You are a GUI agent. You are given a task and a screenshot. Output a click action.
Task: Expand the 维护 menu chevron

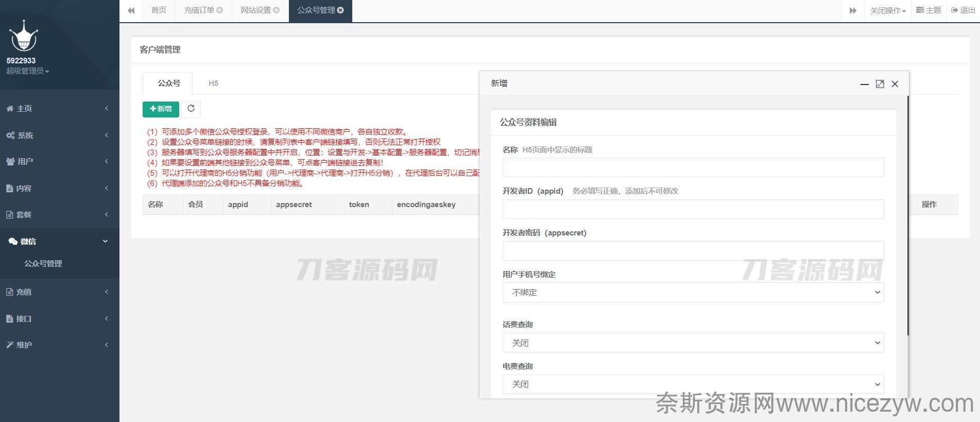tap(107, 345)
